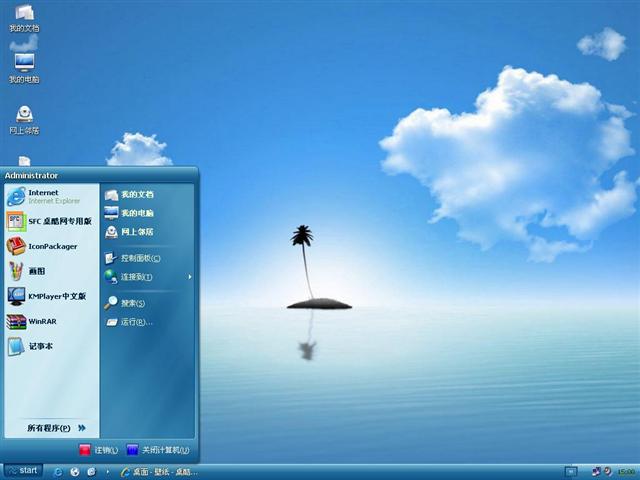The height and width of the screenshot is (480, 640).
Task: Click the 注销(L) log off button
Action: click(x=98, y=450)
